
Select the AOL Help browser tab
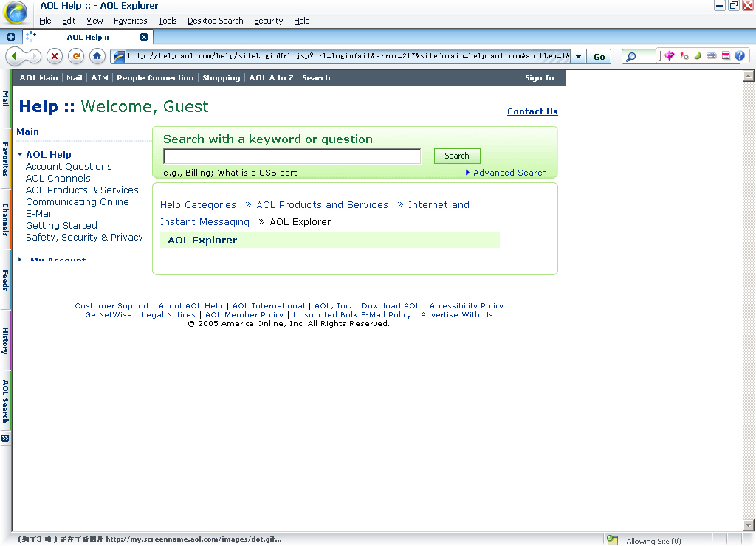click(88, 37)
